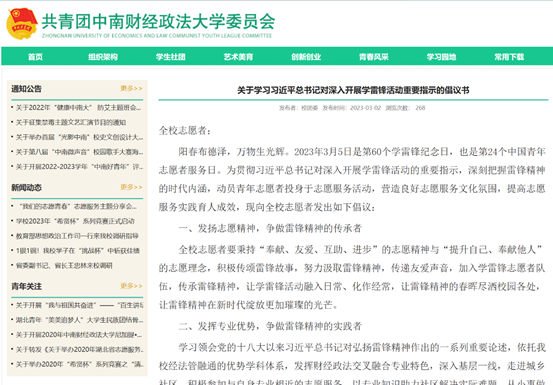This screenshot has width=553, height=385.
Task: Open news 教育部思想政治工作司一行来我校调研指导
Action: (77, 236)
